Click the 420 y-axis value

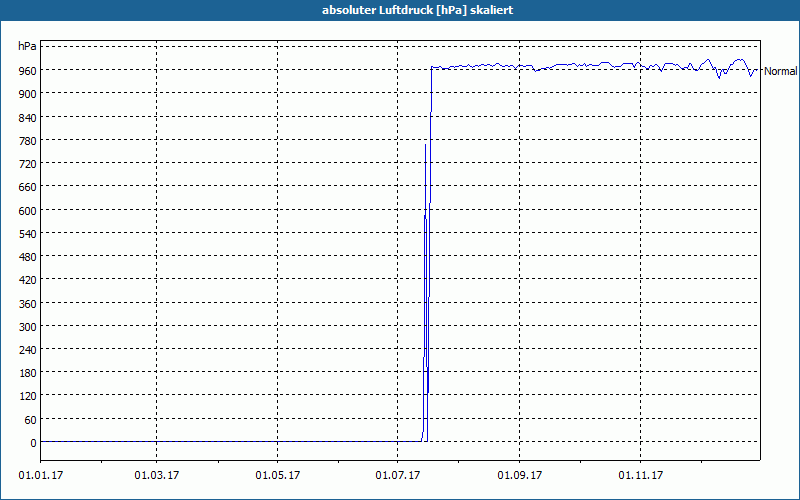(28, 280)
